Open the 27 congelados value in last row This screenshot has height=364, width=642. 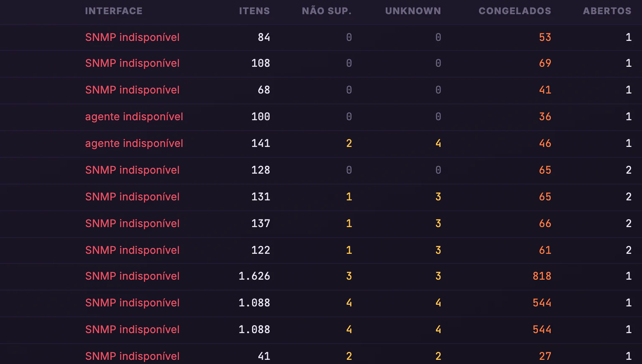[545, 356]
